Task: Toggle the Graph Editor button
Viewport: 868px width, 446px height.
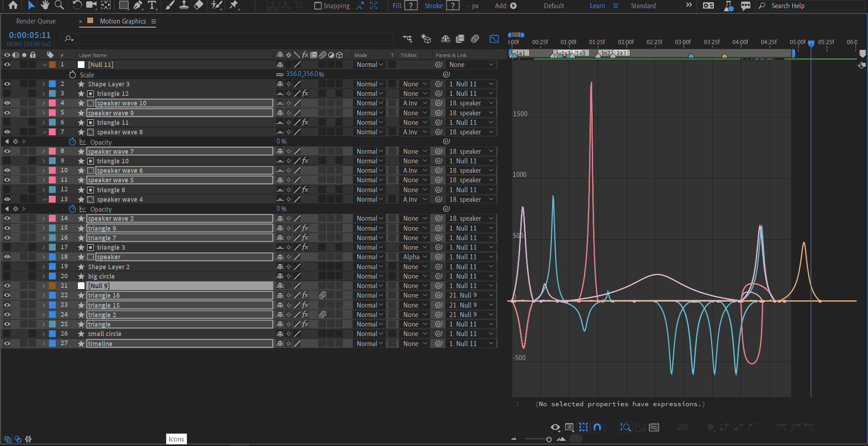Action: pyautogui.click(x=494, y=39)
